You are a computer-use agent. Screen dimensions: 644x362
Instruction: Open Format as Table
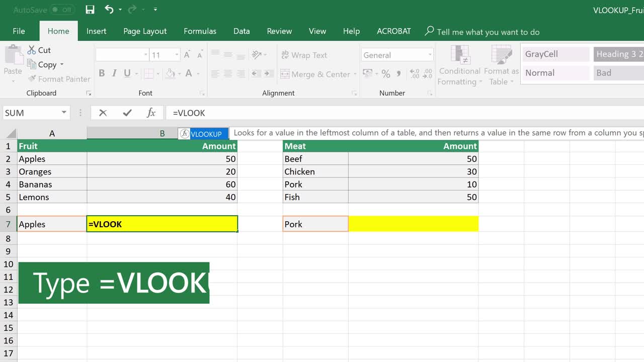pyautogui.click(x=501, y=65)
